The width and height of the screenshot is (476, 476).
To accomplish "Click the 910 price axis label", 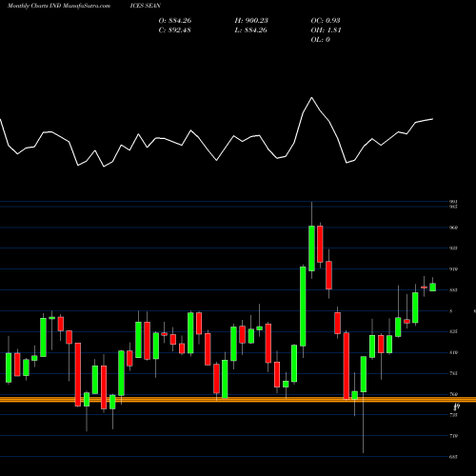I will [453, 269].
